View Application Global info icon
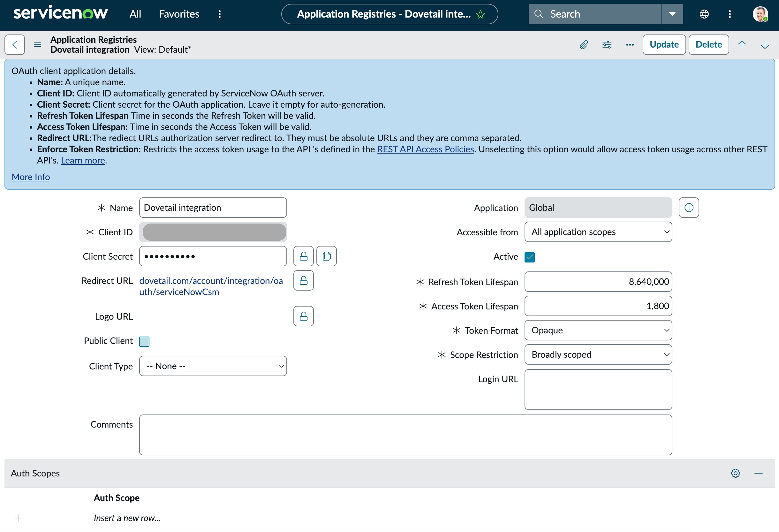This screenshot has height=532, width=779. pos(689,208)
